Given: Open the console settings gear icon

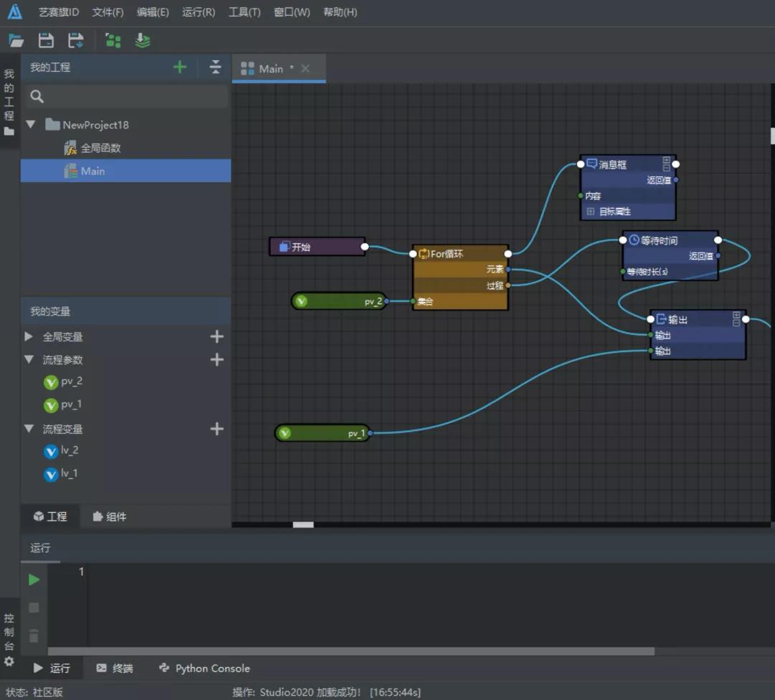Looking at the screenshot, I should point(9,661).
